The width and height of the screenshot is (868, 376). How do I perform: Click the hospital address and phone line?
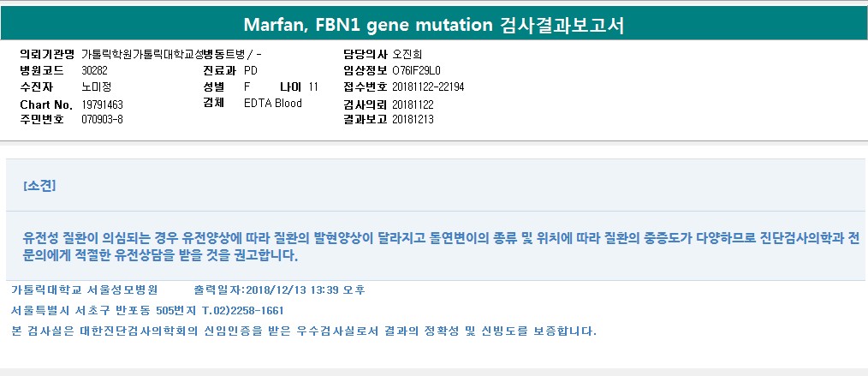pyautogui.click(x=147, y=310)
